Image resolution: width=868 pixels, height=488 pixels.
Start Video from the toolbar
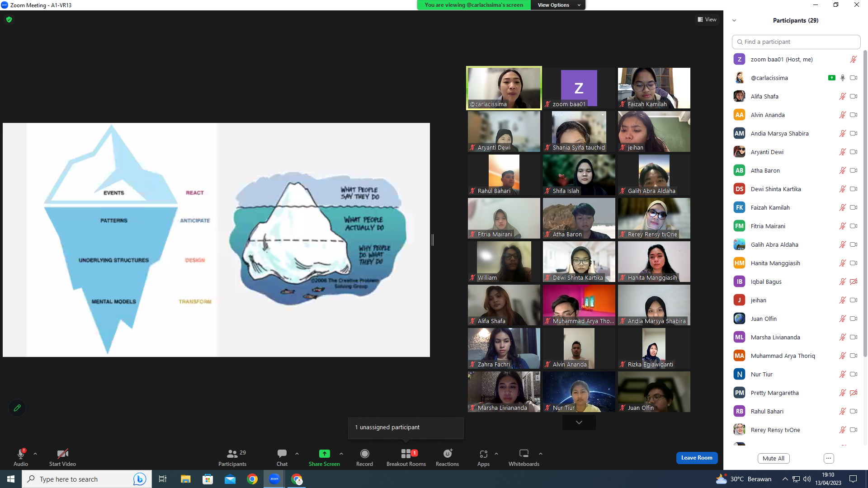tap(62, 457)
